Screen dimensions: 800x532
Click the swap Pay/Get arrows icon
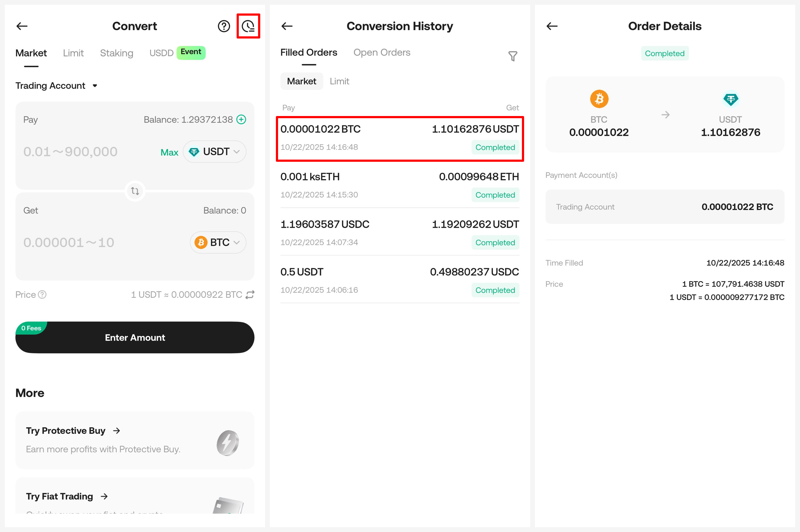pos(135,191)
